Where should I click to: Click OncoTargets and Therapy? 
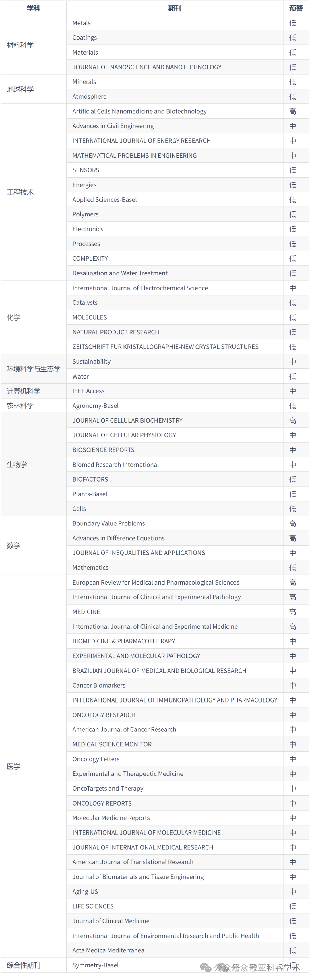pyautogui.click(x=108, y=788)
